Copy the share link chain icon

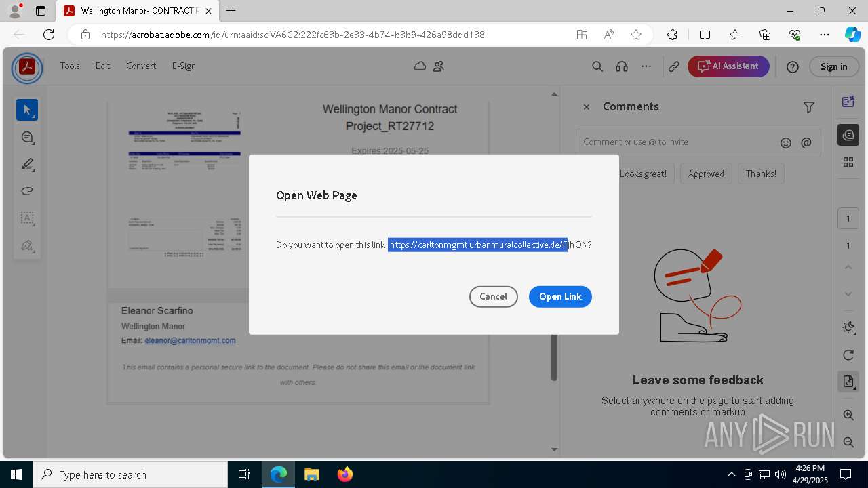point(674,66)
